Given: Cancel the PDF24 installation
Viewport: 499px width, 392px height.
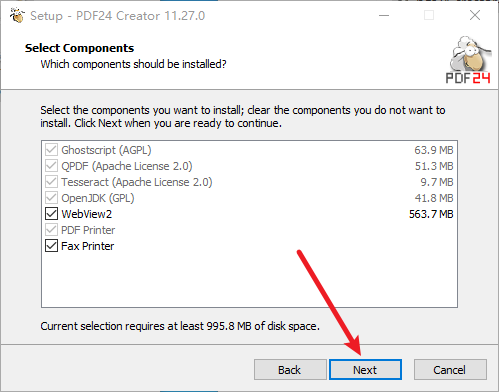Looking at the screenshot, I should click(x=450, y=369).
